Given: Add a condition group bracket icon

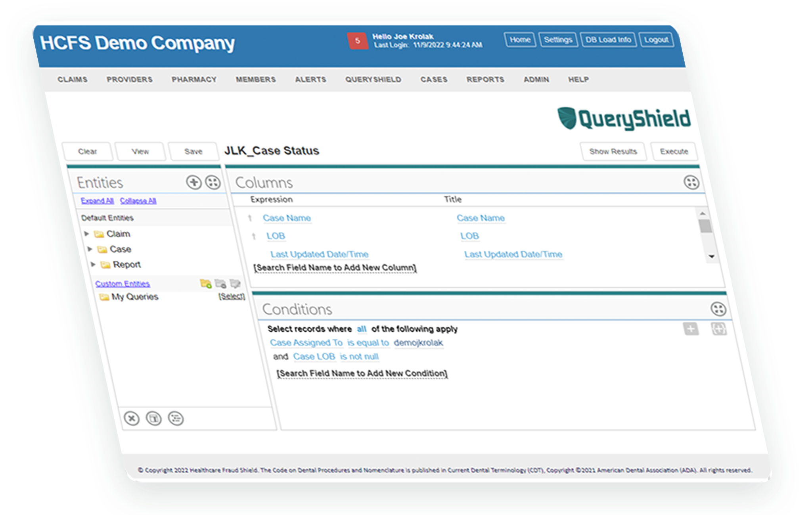Looking at the screenshot, I should click(719, 329).
